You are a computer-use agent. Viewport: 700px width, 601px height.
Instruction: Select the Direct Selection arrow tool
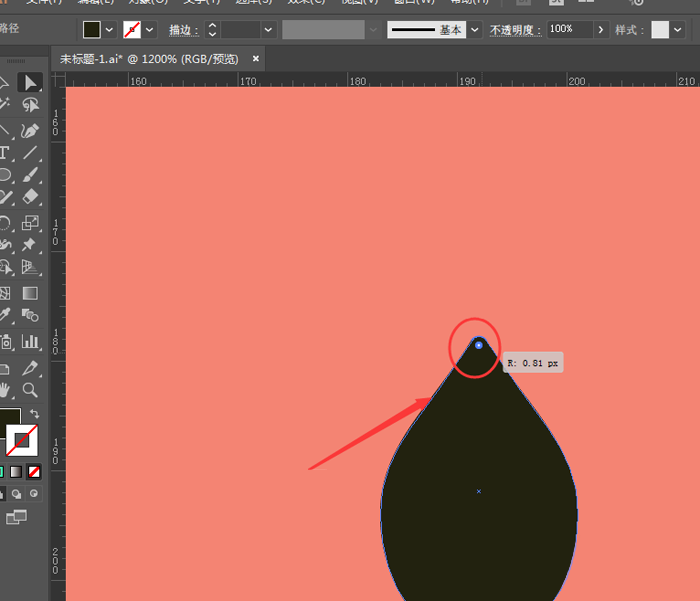[x=30, y=84]
